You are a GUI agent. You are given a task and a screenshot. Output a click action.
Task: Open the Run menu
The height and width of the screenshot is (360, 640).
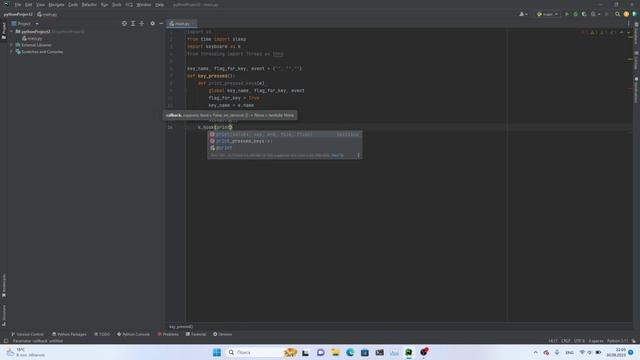pos(104,5)
